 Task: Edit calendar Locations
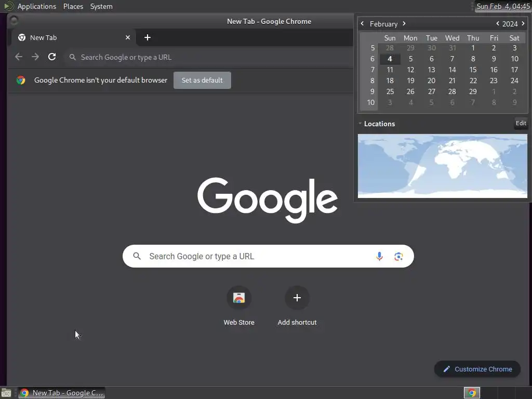click(521, 123)
